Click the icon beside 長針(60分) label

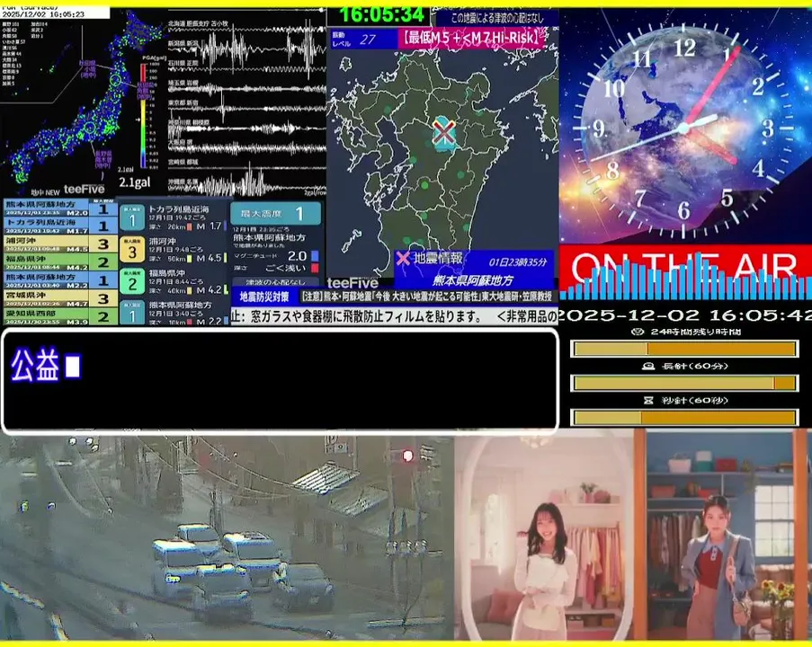click(647, 366)
